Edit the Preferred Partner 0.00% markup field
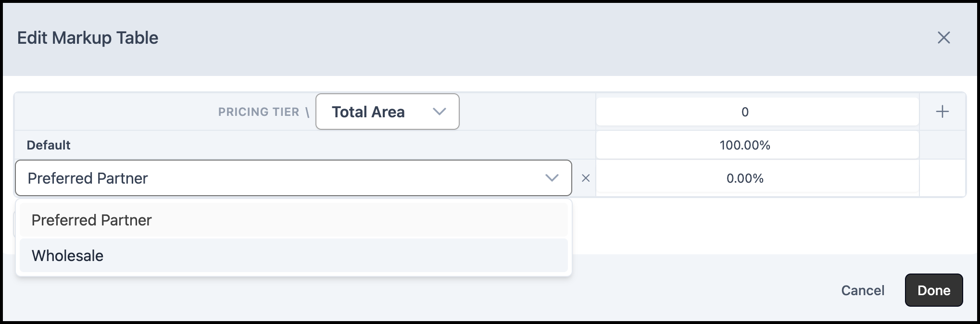980x324 pixels. click(757, 178)
